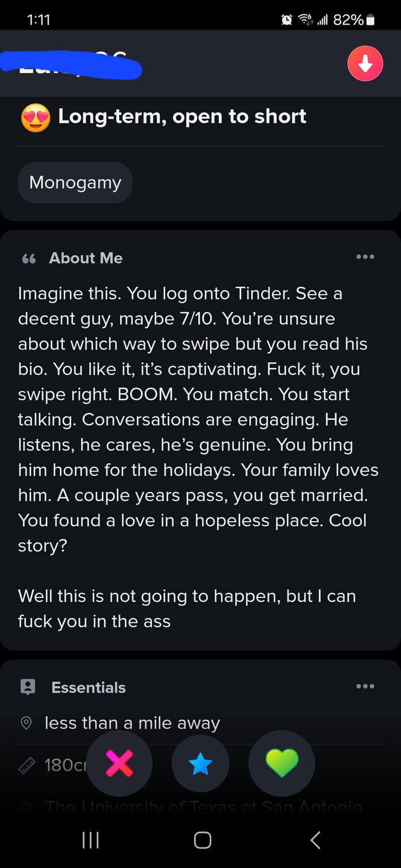The image size is (401, 868).
Task: Tap the heart-eyes emoji beside Long-term
Action: pos(36,117)
